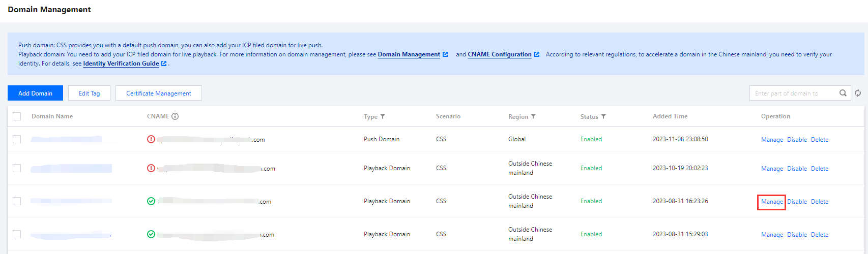
Task: Open external link icon after CNAME Configuration
Action: tap(537, 54)
